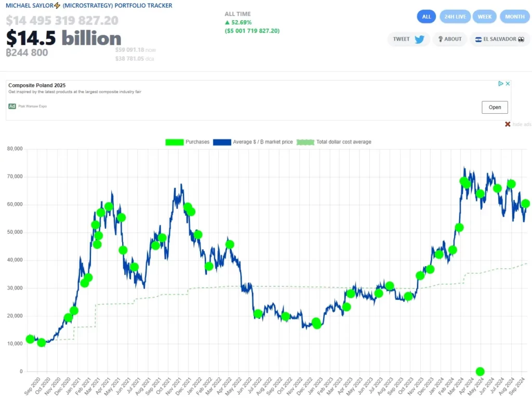The width and height of the screenshot is (532, 398).
Task: Click the eyes emoji icon after EL SALVADOR
Action: click(x=521, y=39)
